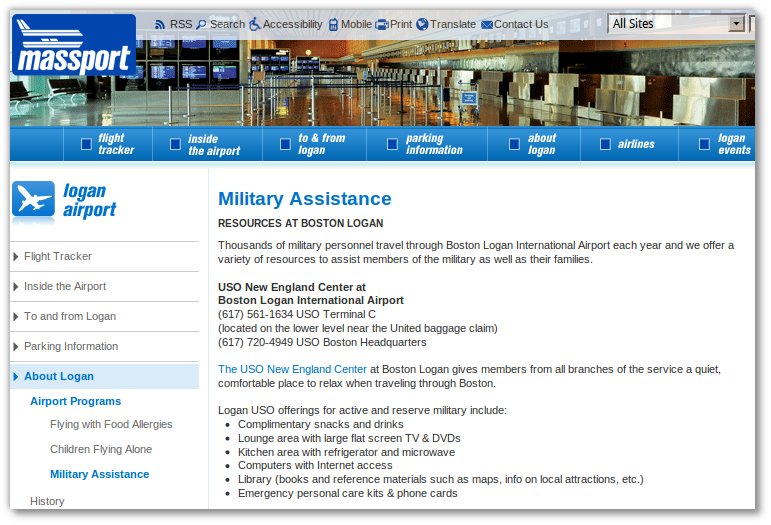
Task: Click phone number (617) 561-1634 text
Action: (255, 315)
